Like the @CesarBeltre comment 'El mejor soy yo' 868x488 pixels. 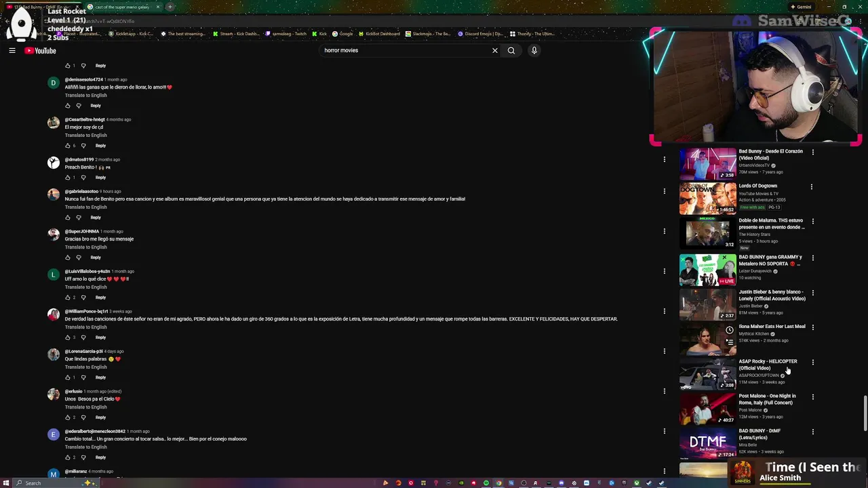[68, 146]
